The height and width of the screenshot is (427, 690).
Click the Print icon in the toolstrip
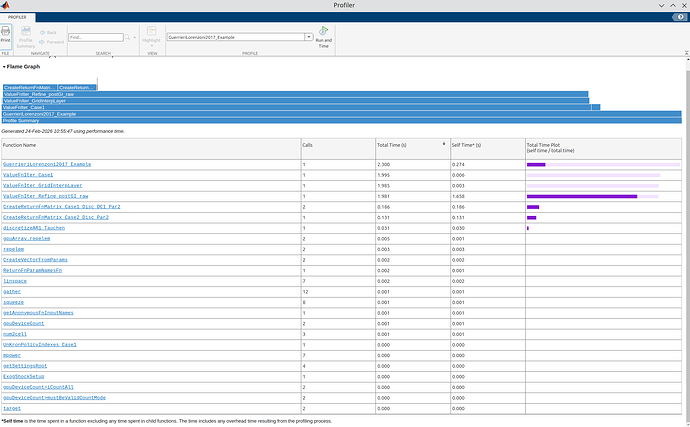click(6, 32)
